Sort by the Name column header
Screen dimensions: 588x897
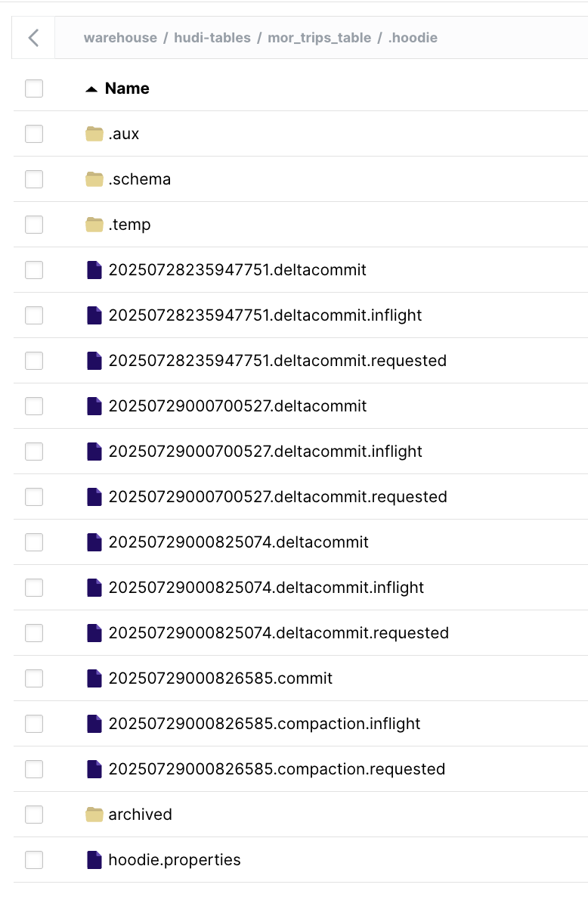click(127, 88)
